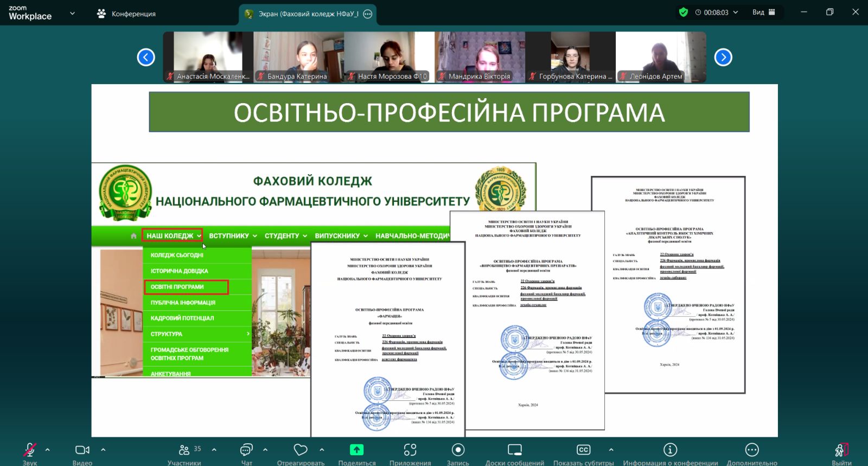868x466 pixels.
Task: Open СТУДЕНТУ menu on shared site
Action: click(x=286, y=236)
